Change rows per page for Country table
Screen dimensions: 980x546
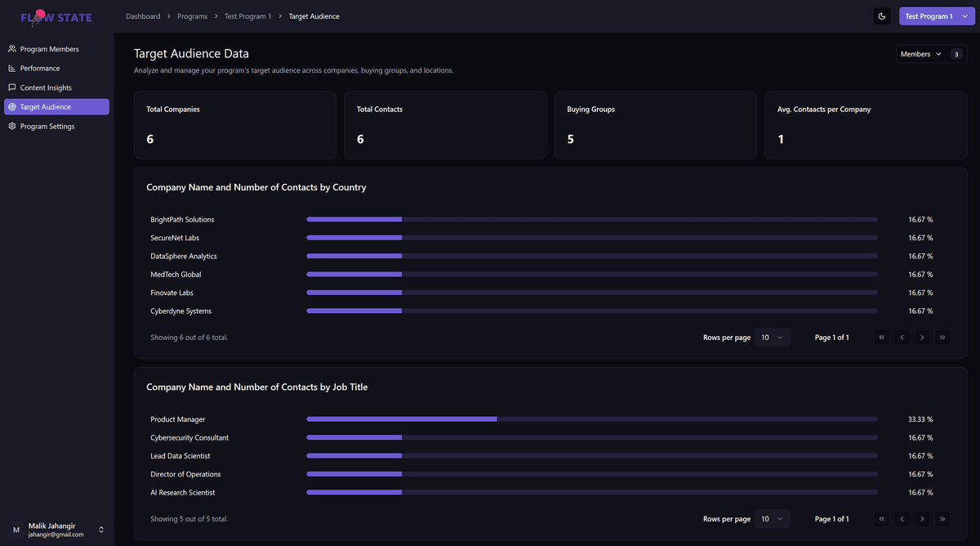772,338
